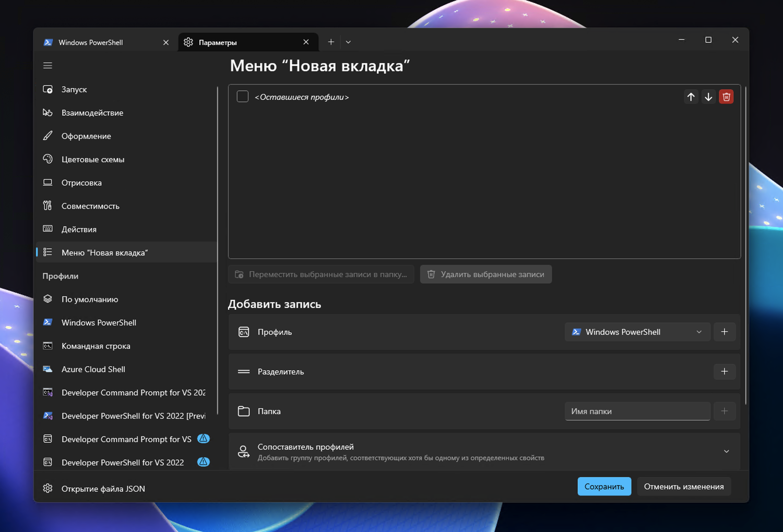Delete the Оставшиеся профили entry
This screenshot has height=532, width=783.
pos(726,96)
